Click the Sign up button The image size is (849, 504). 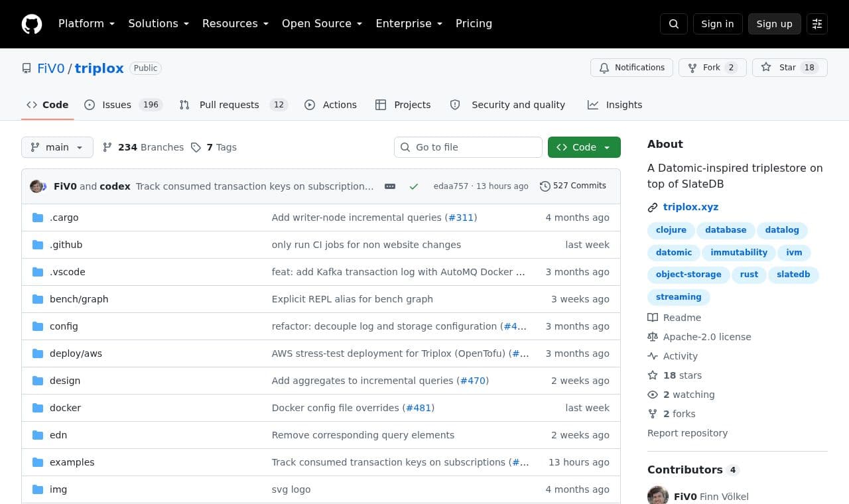pyautogui.click(x=775, y=24)
